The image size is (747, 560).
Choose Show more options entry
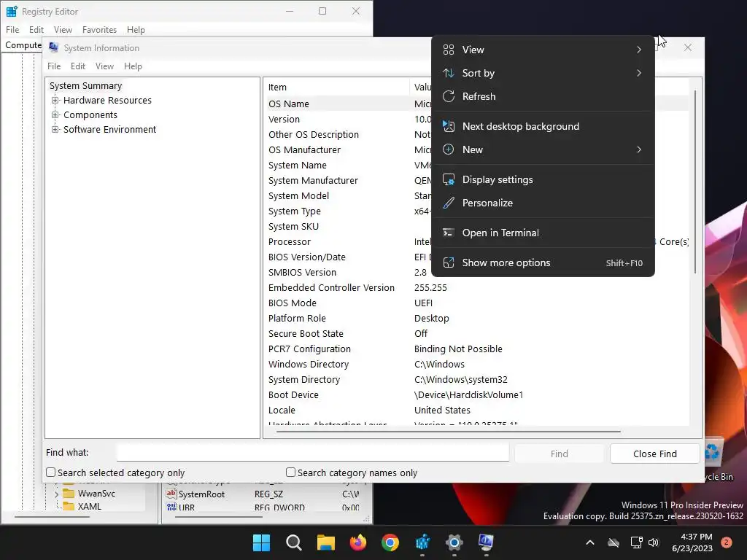[543, 262]
